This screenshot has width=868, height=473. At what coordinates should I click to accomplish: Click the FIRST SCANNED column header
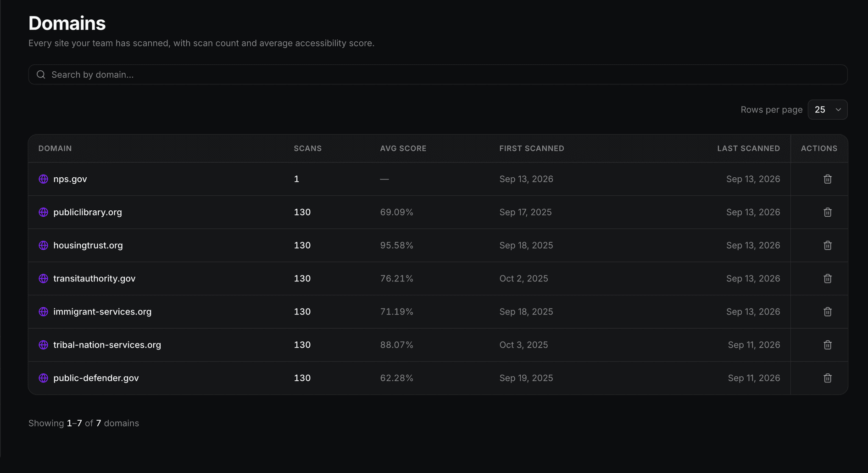coord(532,148)
